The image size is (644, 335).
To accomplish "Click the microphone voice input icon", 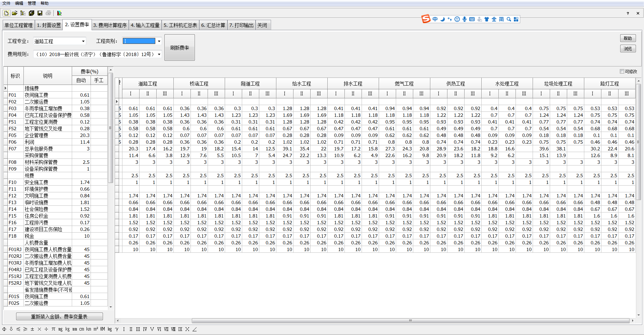I will coord(465,19).
